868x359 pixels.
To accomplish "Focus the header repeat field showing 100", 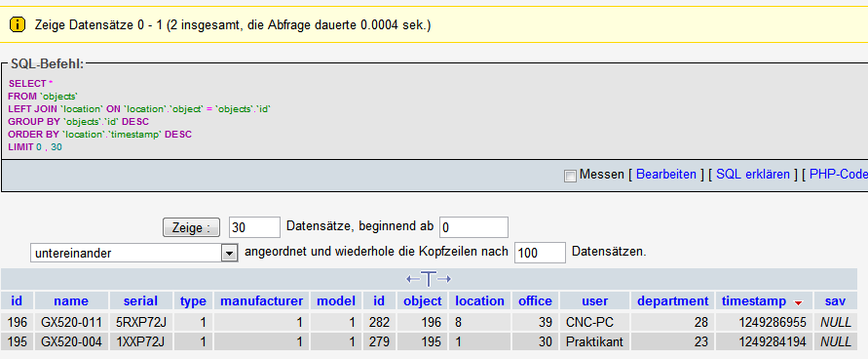I will click(540, 253).
